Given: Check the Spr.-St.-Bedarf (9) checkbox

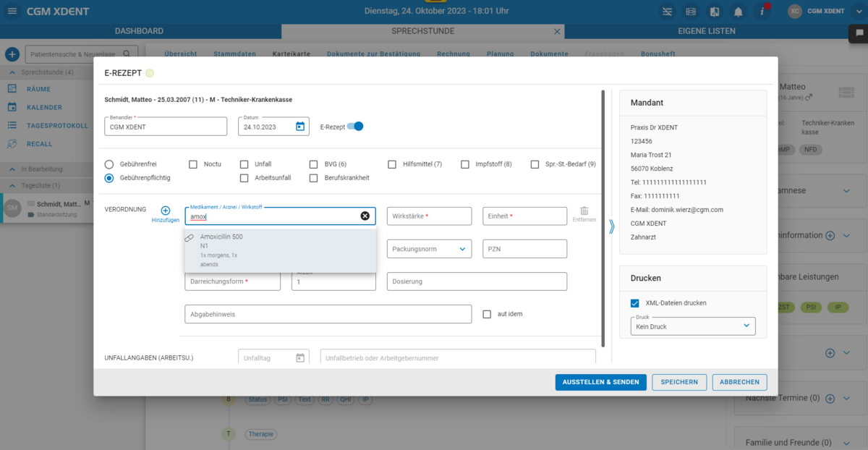Looking at the screenshot, I should (x=535, y=164).
